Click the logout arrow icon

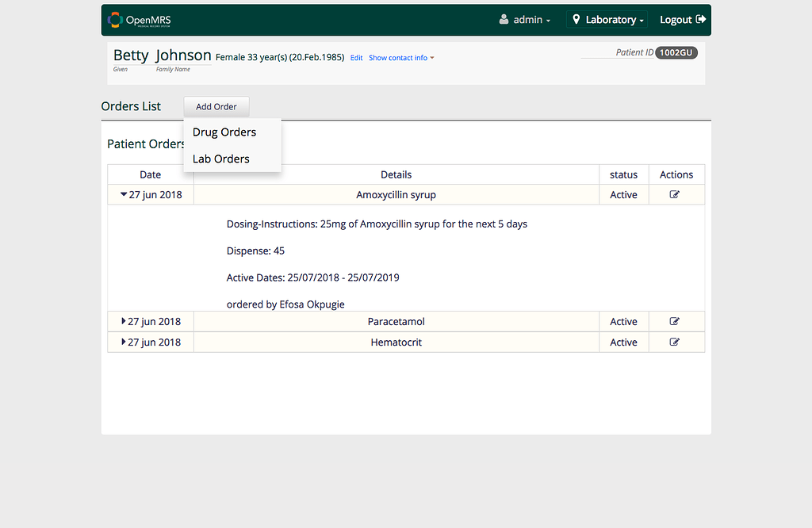(x=702, y=19)
